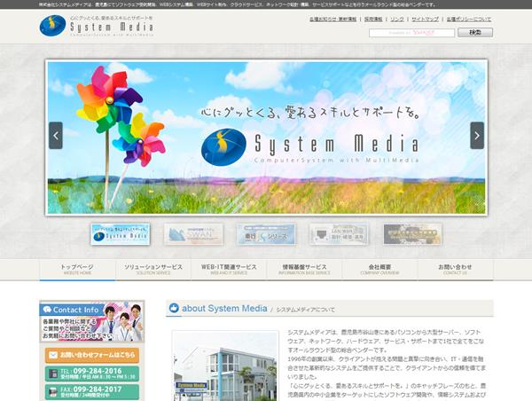
Task: Select the third slide thumbnail (シリーズ)
Action: click(266, 234)
